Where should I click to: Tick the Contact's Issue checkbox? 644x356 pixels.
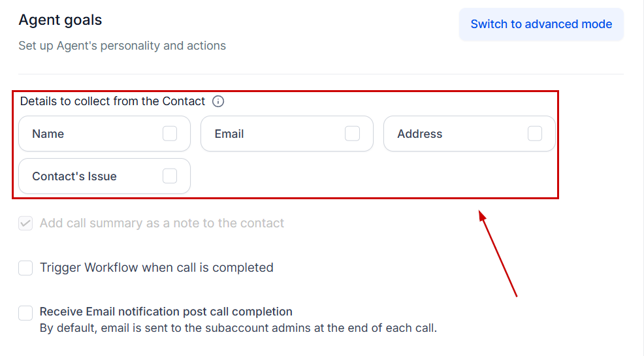170,176
